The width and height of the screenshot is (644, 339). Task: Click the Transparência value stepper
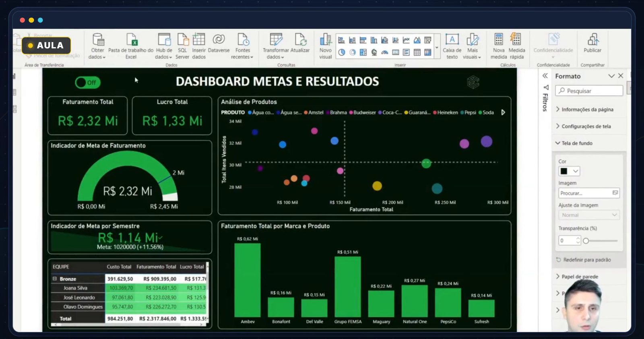578,240
